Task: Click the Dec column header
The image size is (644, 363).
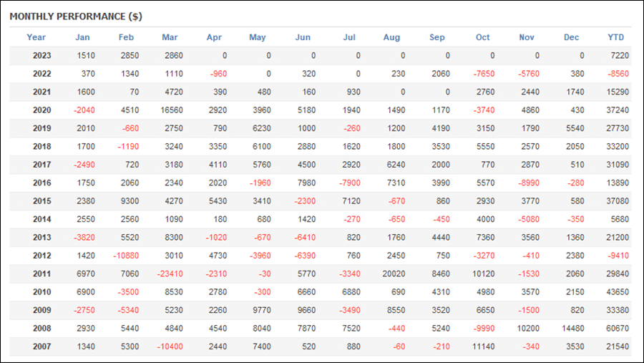Action: [x=571, y=37]
